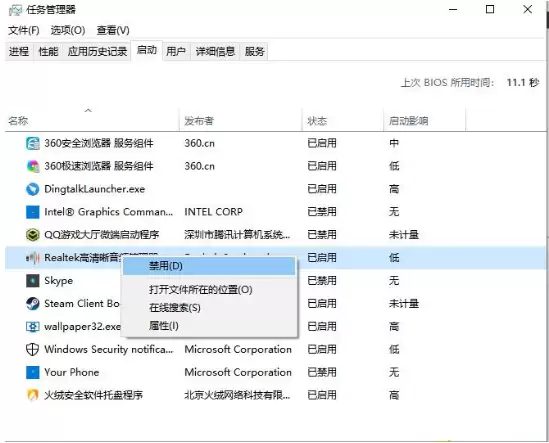Screen dimensions: 549x443
Task: Click the Realtek audio manager icon
Action: (33, 258)
